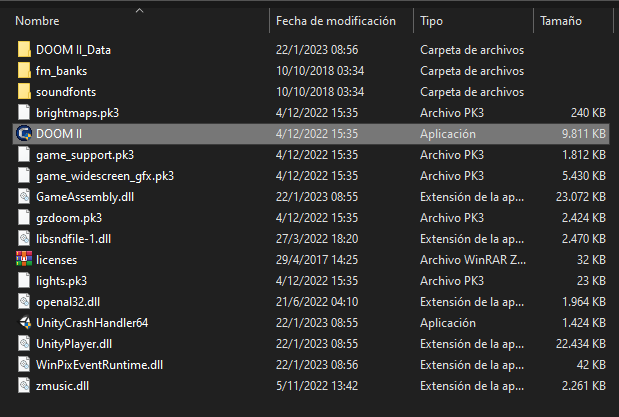Click the WinPixEventRuntime.dll file name
Viewport: 619px width, 417px height.
point(98,365)
